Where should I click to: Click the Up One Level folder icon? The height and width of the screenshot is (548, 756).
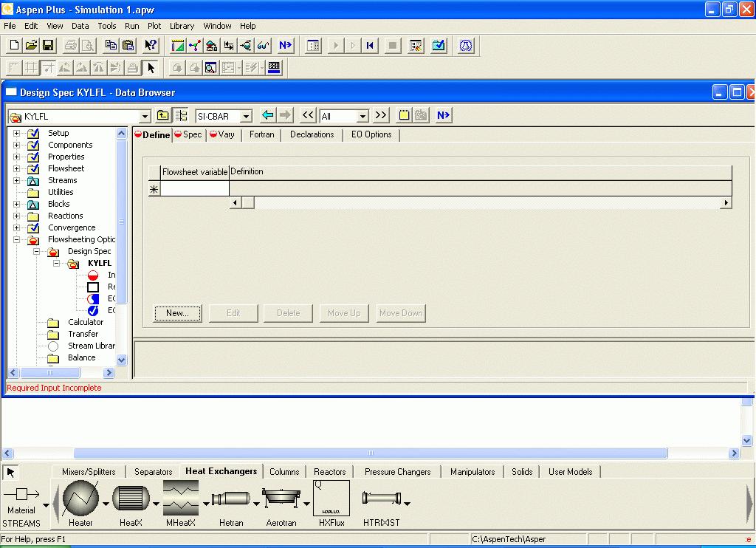tap(163, 116)
